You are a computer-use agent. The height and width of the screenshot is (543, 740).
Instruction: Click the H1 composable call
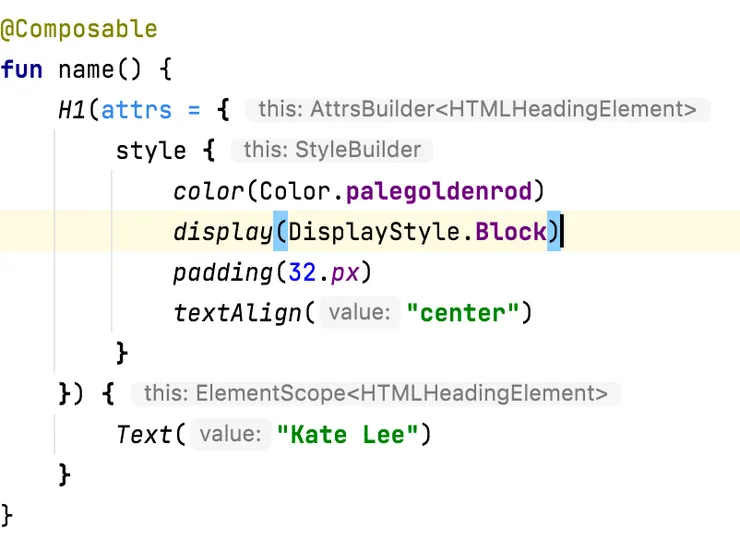(x=72, y=110)
